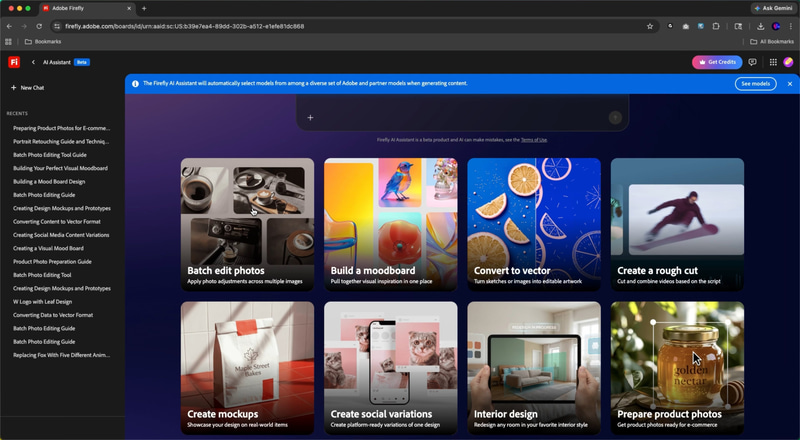Open the Bookmarks folder
This screenshot has height=440, width=800.
tap(43, 42)
